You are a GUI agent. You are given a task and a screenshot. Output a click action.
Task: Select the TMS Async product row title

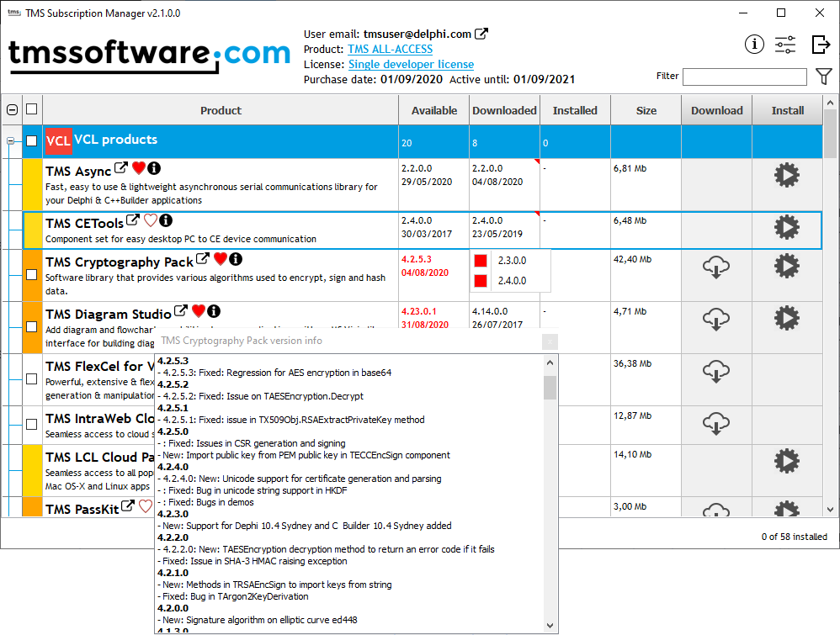click(x=78, y=171)
